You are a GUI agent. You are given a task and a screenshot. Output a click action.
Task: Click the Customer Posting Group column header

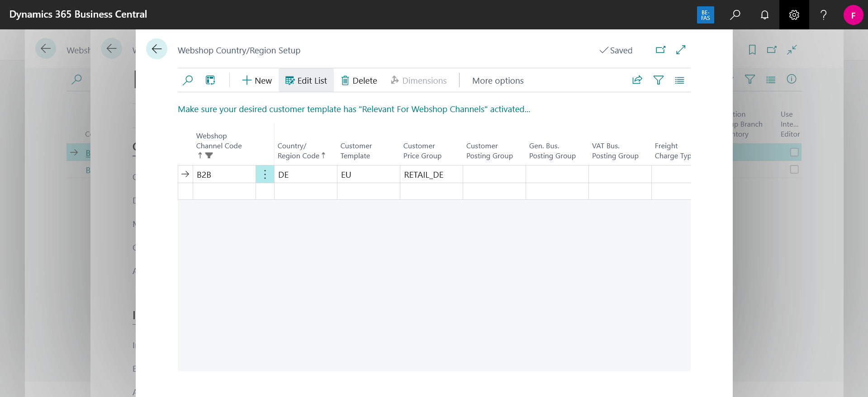click(x=489, y=151)
